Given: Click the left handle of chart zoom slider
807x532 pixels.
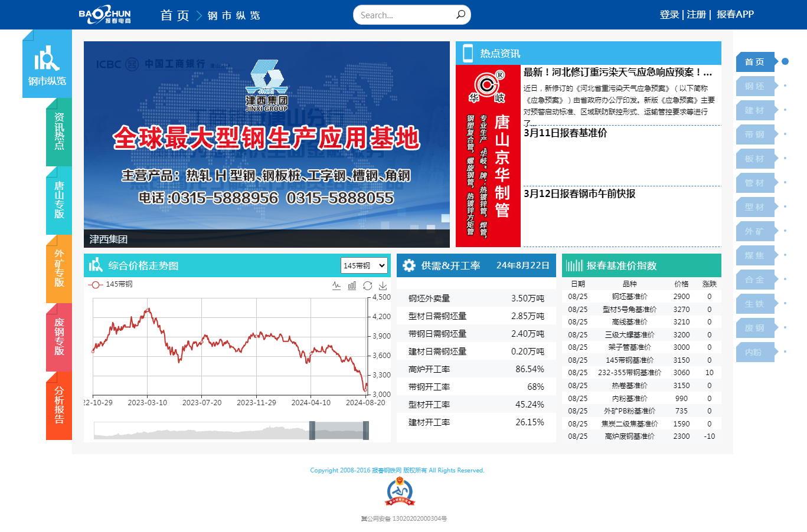Looking at the screenshot, I should tap(312, 431).
